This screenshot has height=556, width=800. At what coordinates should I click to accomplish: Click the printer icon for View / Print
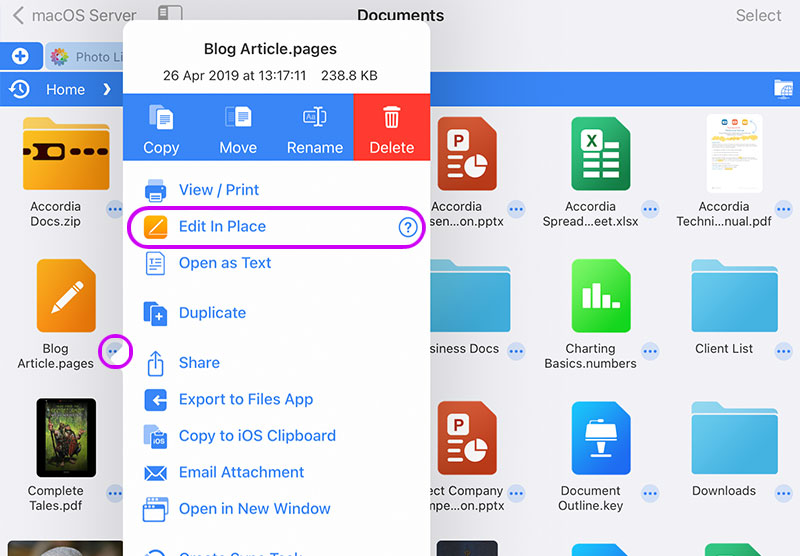tap(155, 190)
